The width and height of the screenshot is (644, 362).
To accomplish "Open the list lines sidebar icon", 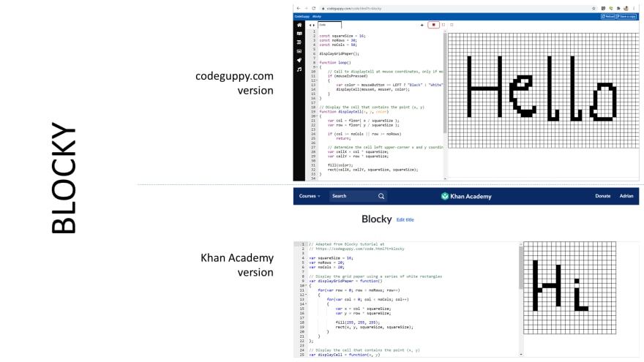I will pyautogui.click(x=299, y=42).
